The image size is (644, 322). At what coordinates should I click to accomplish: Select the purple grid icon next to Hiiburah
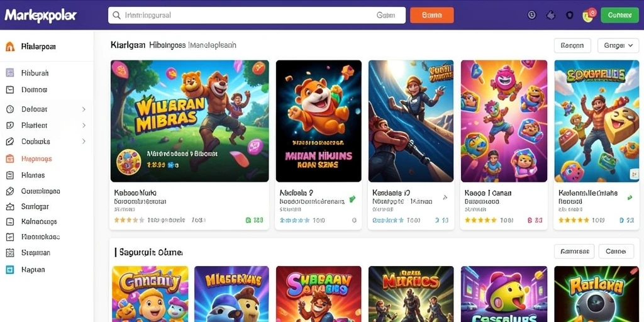(10, 73)
